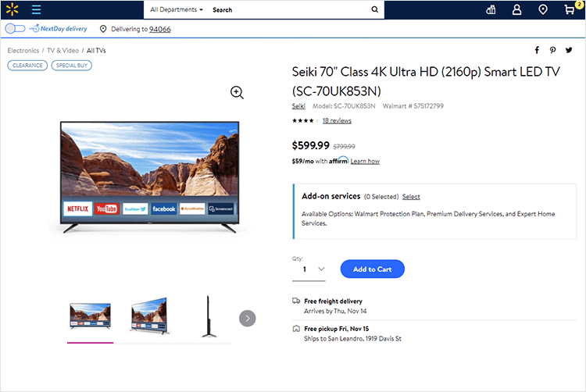
Task: Open the shopping cart
Action: 569,9
